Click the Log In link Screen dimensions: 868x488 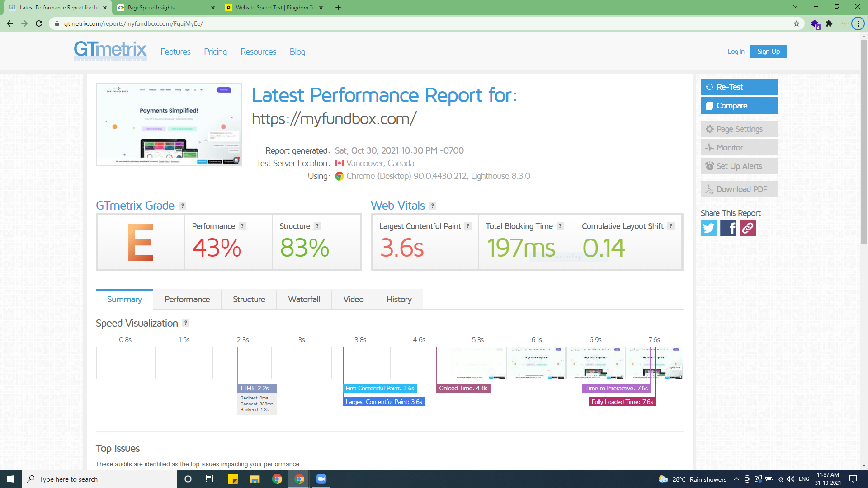click(x=736, y=52)
